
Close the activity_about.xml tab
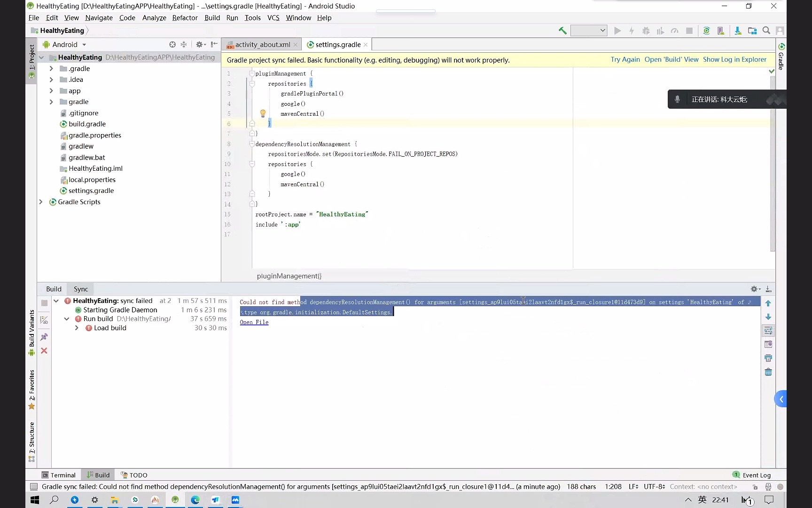[295, 45]
